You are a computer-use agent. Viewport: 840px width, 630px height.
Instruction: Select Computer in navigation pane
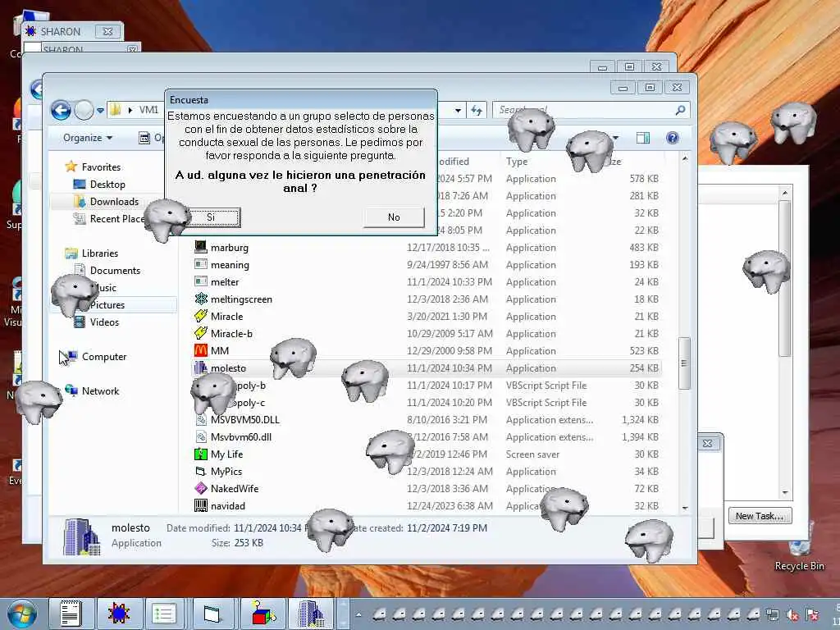(x=104, y=357)
